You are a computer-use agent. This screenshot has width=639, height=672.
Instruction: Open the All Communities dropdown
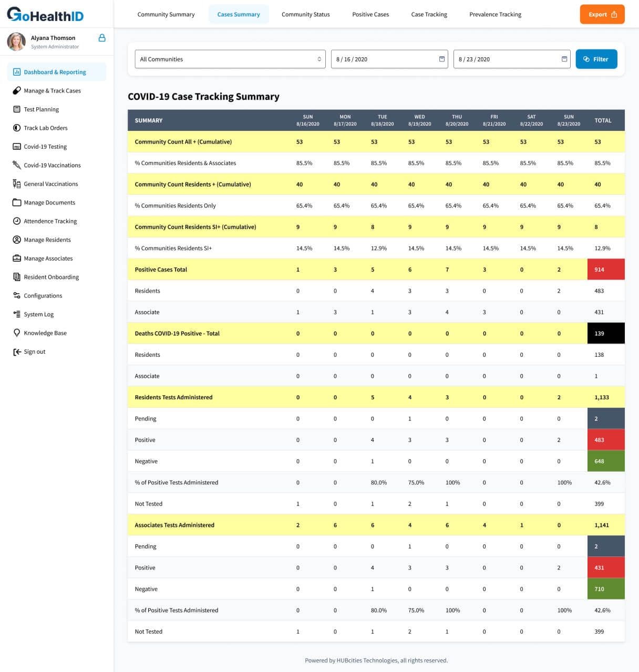(230, 59)
